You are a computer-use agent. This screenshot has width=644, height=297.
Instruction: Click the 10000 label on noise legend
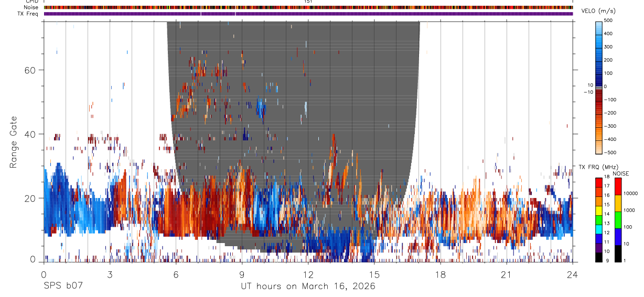[630, 194]
